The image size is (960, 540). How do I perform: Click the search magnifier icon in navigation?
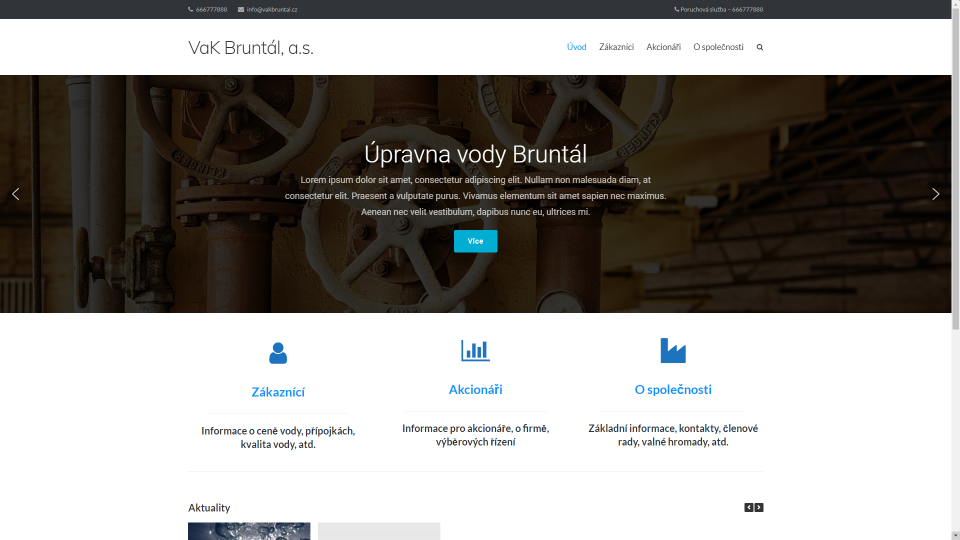[760, 47]
